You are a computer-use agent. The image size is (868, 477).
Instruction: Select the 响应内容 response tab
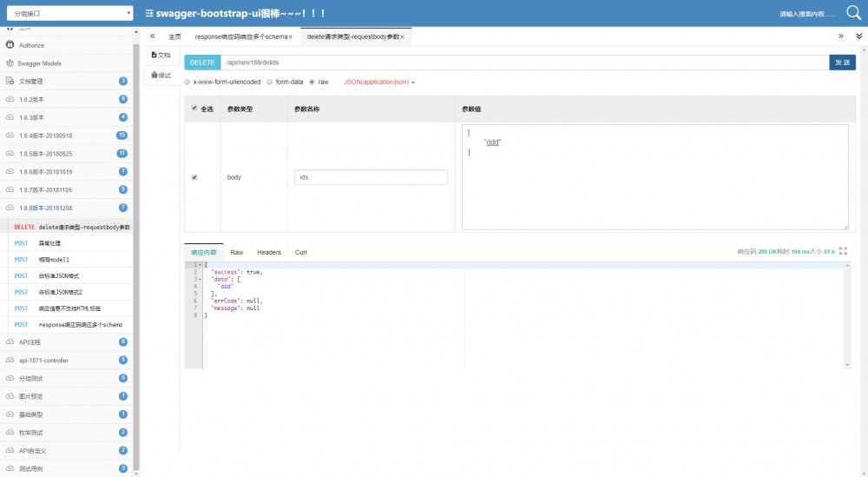[204, 252]
